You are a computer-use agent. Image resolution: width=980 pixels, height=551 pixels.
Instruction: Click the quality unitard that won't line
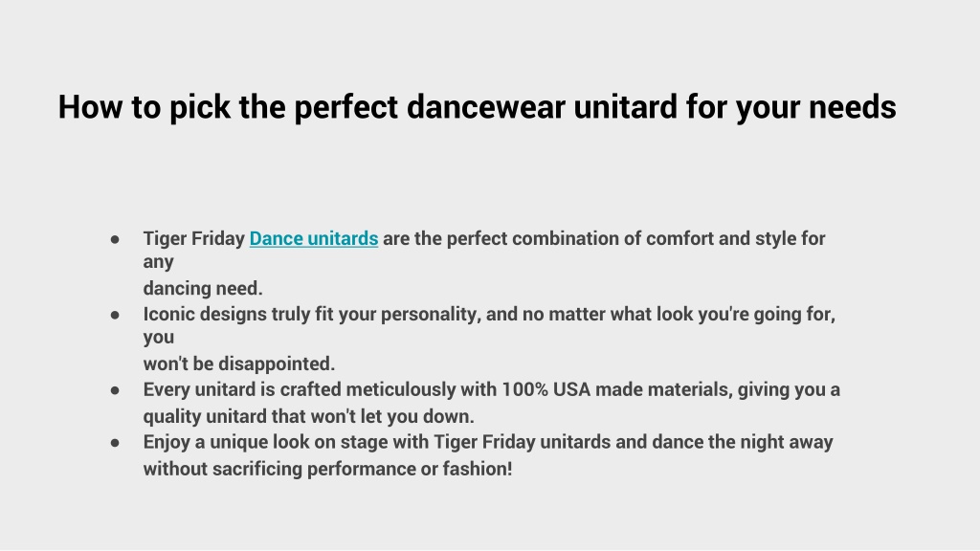pyautogui.click(x=309, y=416)
